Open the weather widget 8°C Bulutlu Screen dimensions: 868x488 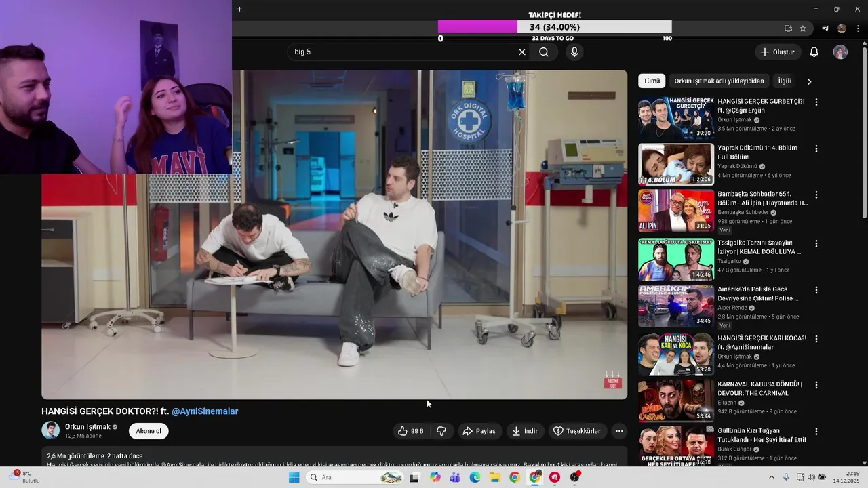point(25,477)
